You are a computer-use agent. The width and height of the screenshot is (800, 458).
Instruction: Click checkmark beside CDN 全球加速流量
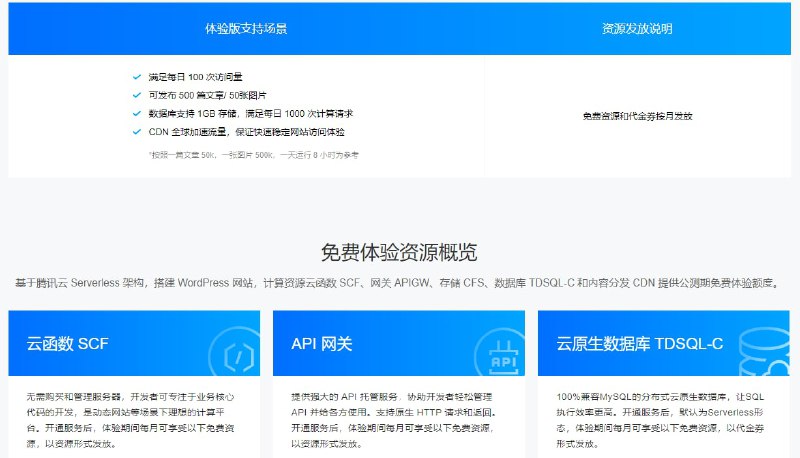pos(137,132)
